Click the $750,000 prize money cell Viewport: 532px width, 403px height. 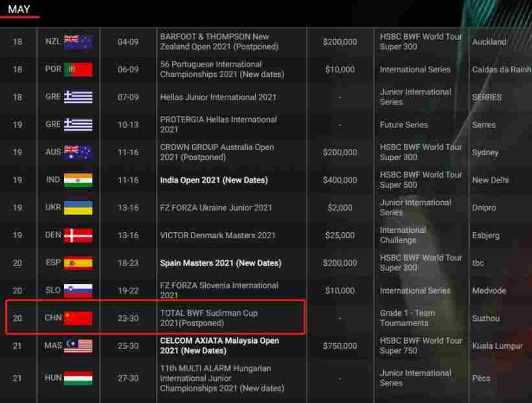tap(340, 346)
